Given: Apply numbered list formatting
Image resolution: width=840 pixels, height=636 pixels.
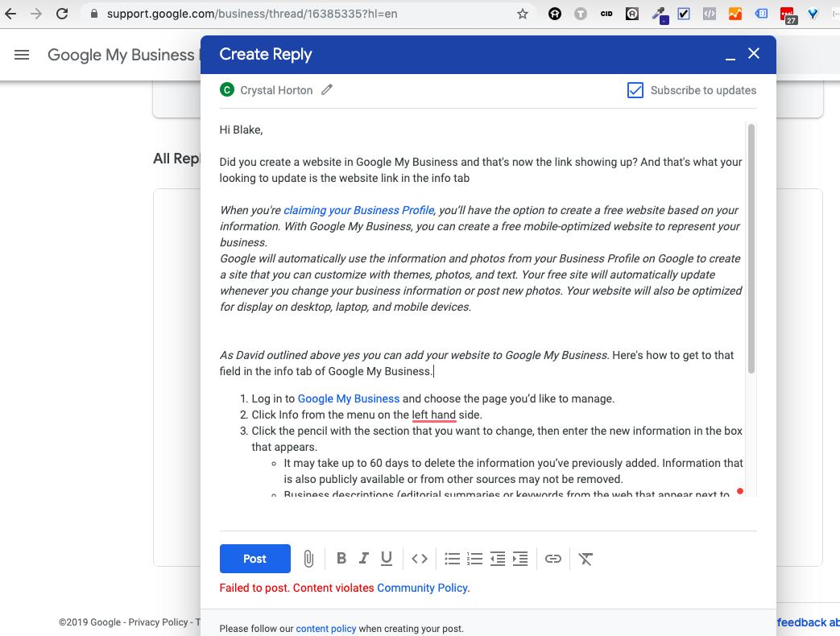Looking at the screenshot, I should point(474,559).
